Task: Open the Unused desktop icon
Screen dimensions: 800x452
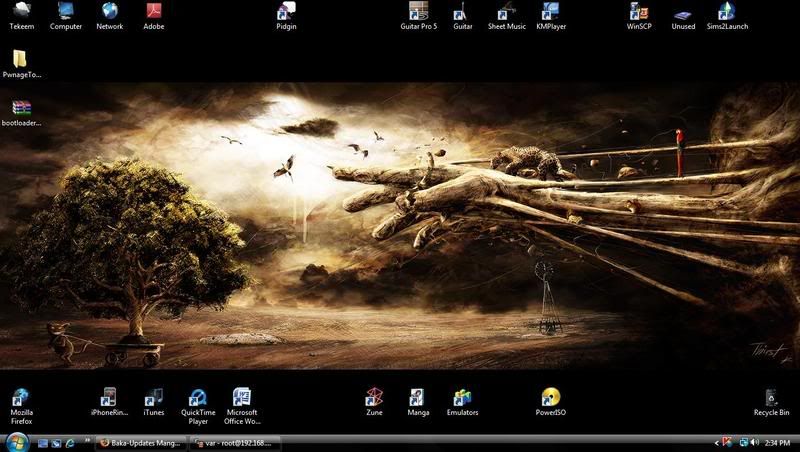Action: pyautogui.click(x=683, y=16)
